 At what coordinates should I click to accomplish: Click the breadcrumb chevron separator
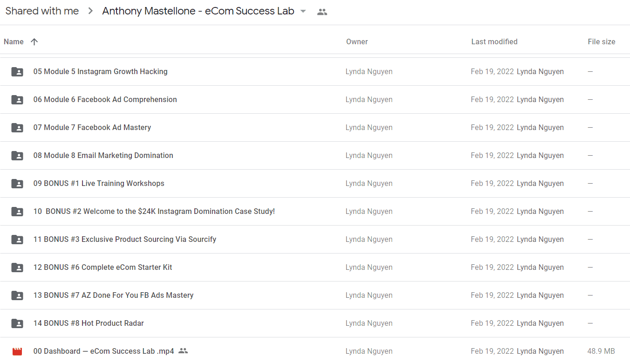point(90,12)
